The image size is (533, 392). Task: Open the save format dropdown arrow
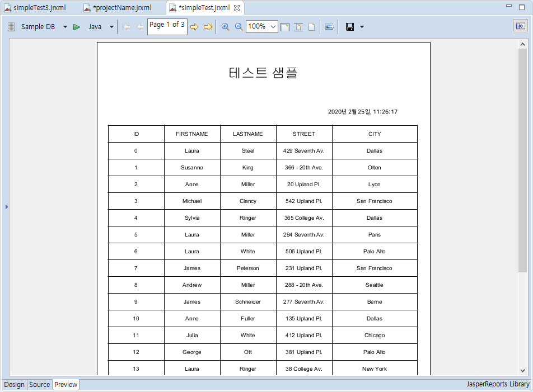click(362, 27)
